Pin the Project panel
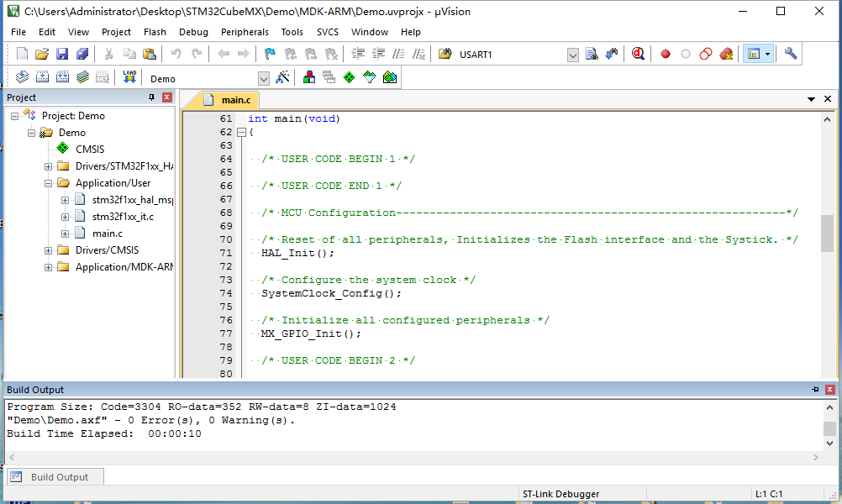Image resolution: width=842 pixels, height=504 pixels. (x=151, y=97)
